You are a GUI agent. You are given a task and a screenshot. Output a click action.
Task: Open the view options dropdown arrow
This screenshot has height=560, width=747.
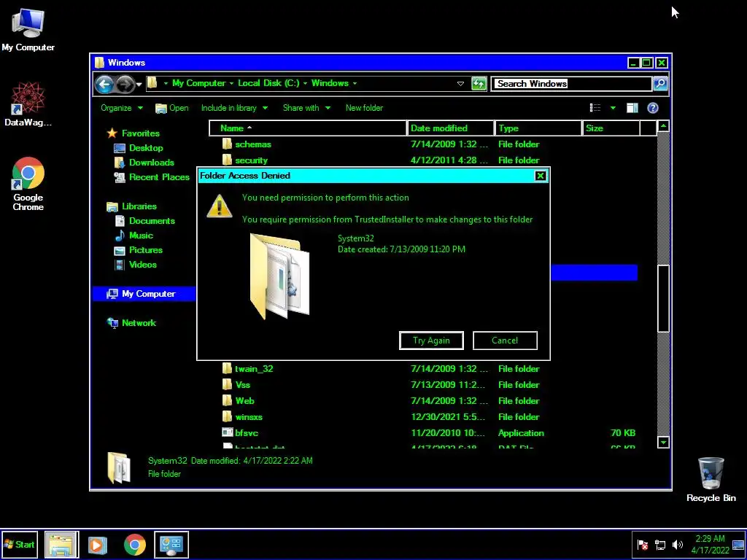(613, 108)
